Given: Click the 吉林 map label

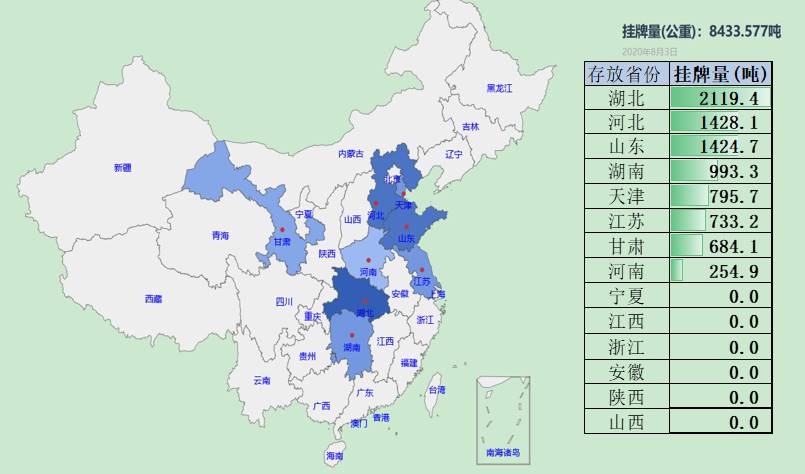Looking at the screenshot, I should point(470,127).
